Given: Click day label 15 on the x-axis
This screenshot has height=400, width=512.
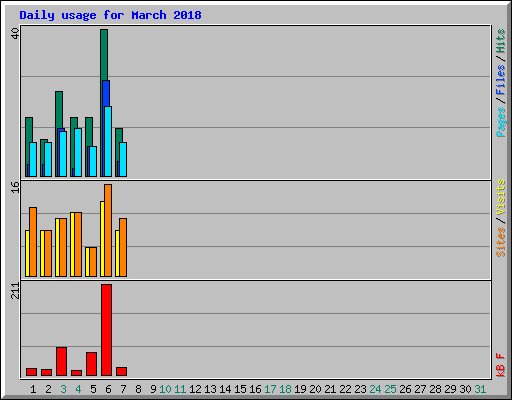Looking at the screenshot, I should [x=240, y=389].
